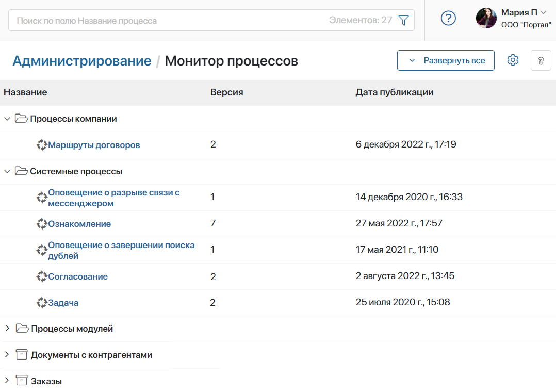The width and height of the screenshot is (556, 392).
Task: Click date 27 мая 2022 г., 17:57
Action: click(399, 223)
